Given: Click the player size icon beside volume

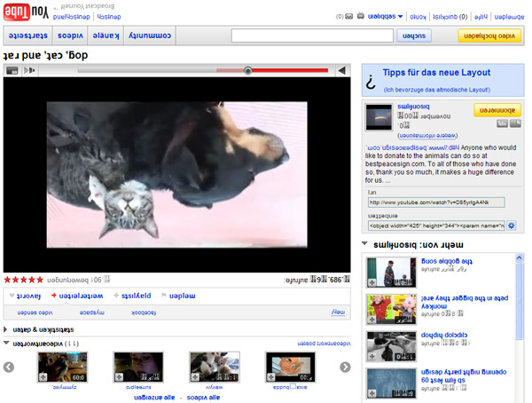Looking at the screenshot, I should [x=12, y=70].
